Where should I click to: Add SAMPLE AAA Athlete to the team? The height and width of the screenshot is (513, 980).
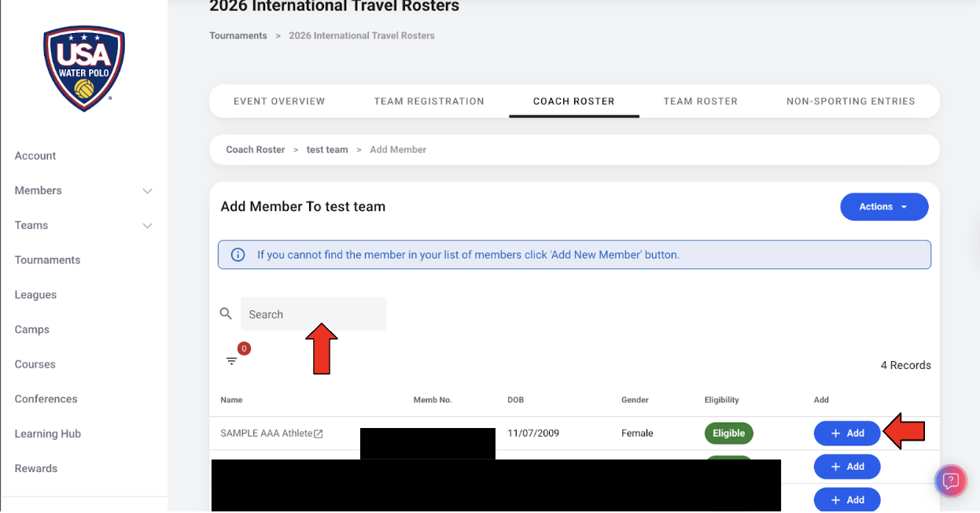pos(847,433)
